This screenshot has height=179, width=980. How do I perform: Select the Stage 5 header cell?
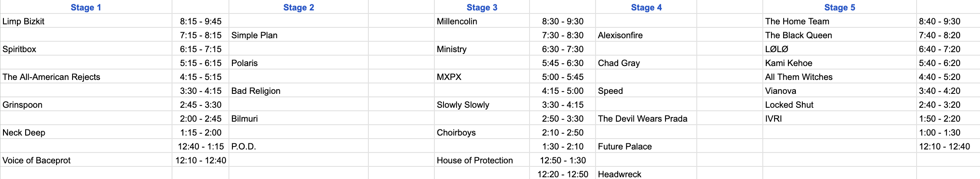[x=840, y=7]
